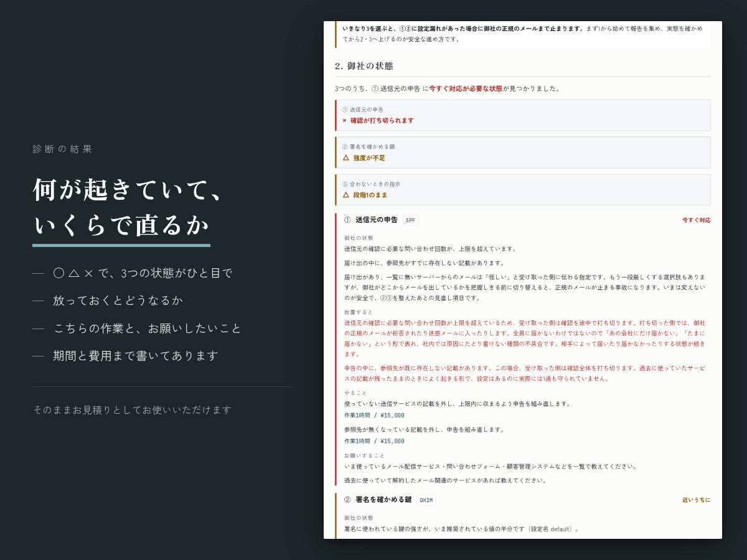
Task: Select the status text 段階1のまま
Action: pyautogui.click(x=370, y=195)
